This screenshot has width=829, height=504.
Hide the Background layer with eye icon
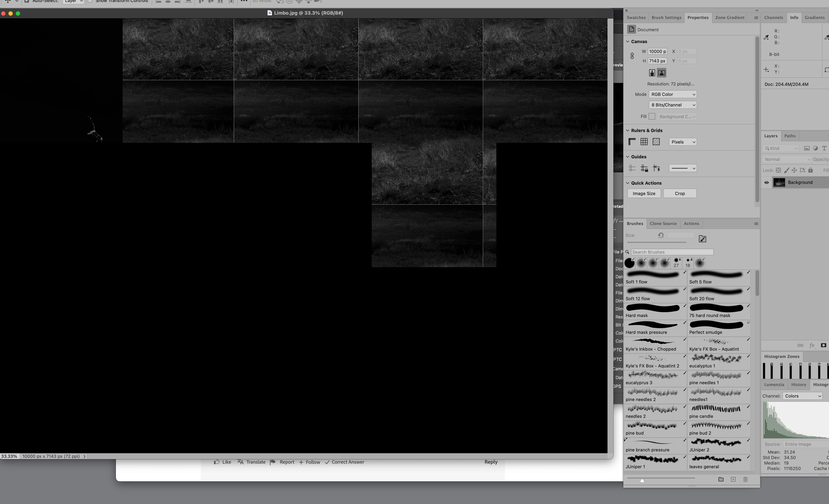click(x=766, y=183)
